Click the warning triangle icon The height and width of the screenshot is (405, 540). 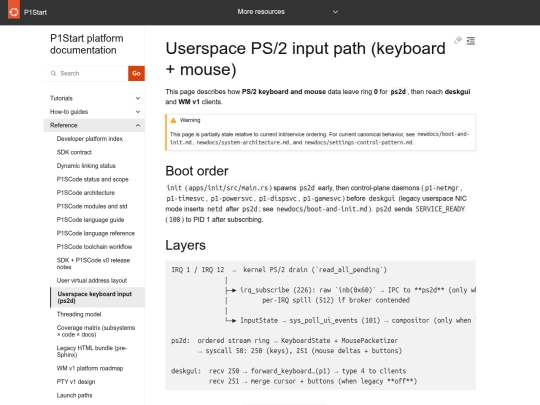coord(173,120)
